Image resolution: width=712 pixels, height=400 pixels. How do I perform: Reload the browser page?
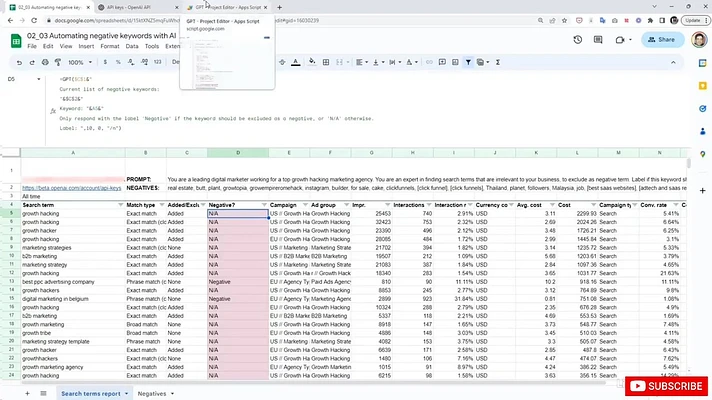coord(34,20)
